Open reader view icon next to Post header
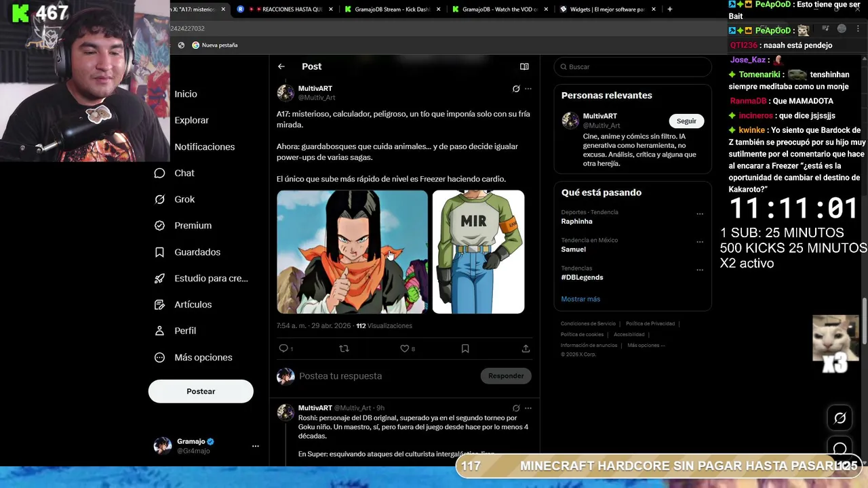 point(524,66)
